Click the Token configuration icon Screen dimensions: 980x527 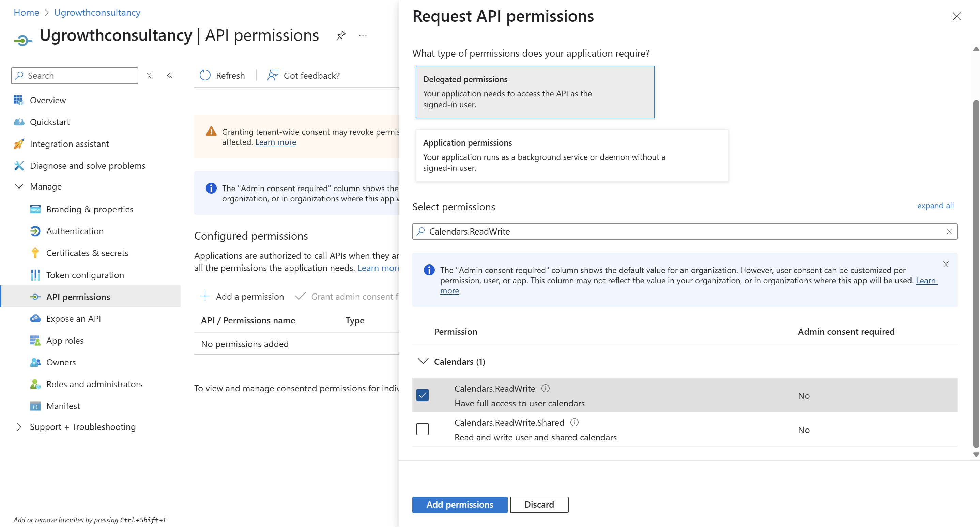pyautogui.click(x=35, y=275)
